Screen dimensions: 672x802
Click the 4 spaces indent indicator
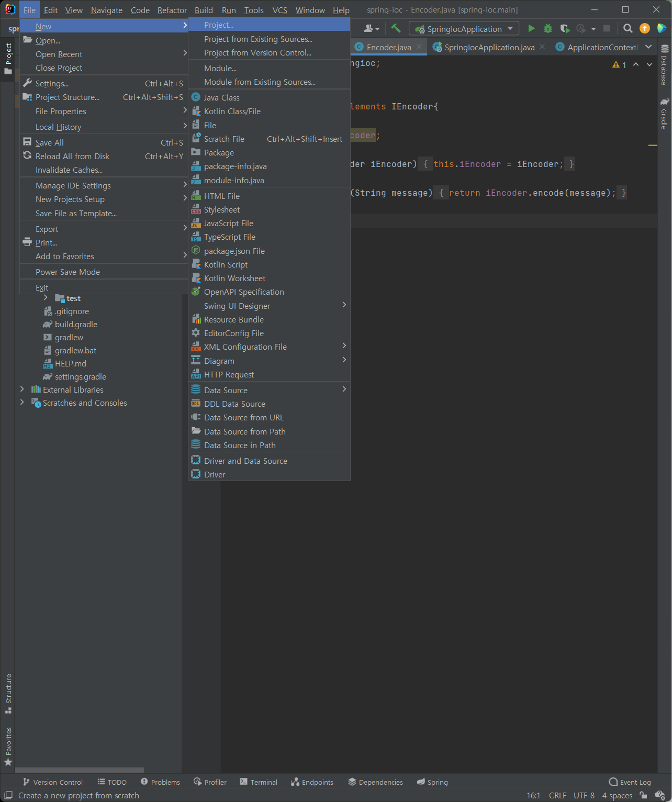coord(617,795)
